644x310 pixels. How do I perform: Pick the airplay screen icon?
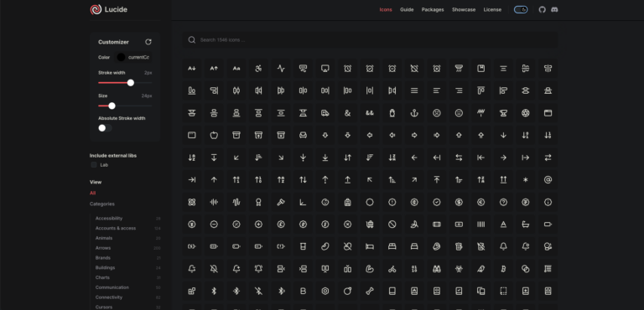pos(325,69)
